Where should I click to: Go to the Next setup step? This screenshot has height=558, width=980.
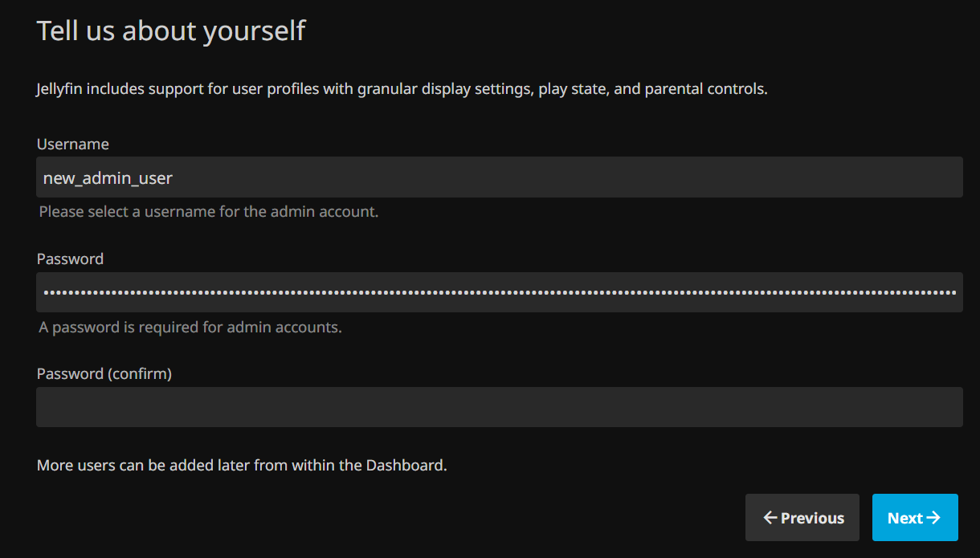click(x=914, y=518)
